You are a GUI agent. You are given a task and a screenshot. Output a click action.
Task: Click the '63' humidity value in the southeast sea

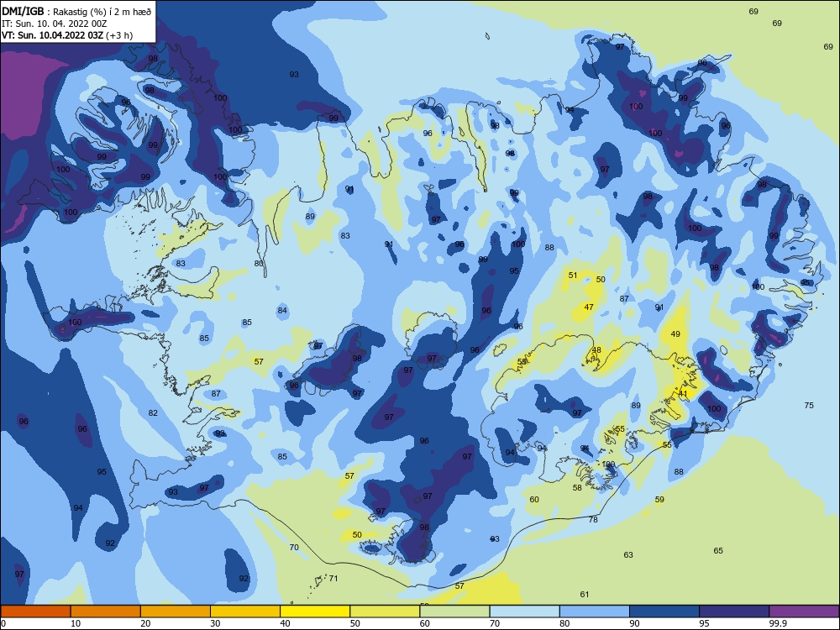click(x=628, y=555)
